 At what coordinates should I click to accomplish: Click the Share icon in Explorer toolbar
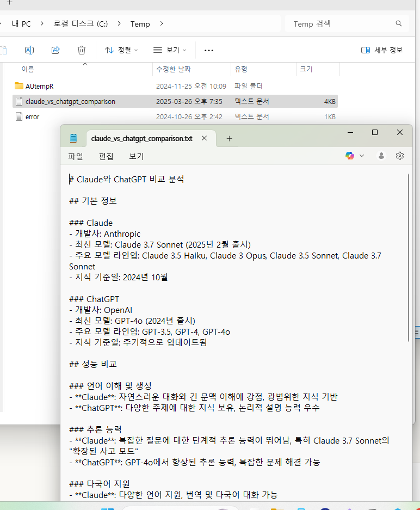pos(55,50)
